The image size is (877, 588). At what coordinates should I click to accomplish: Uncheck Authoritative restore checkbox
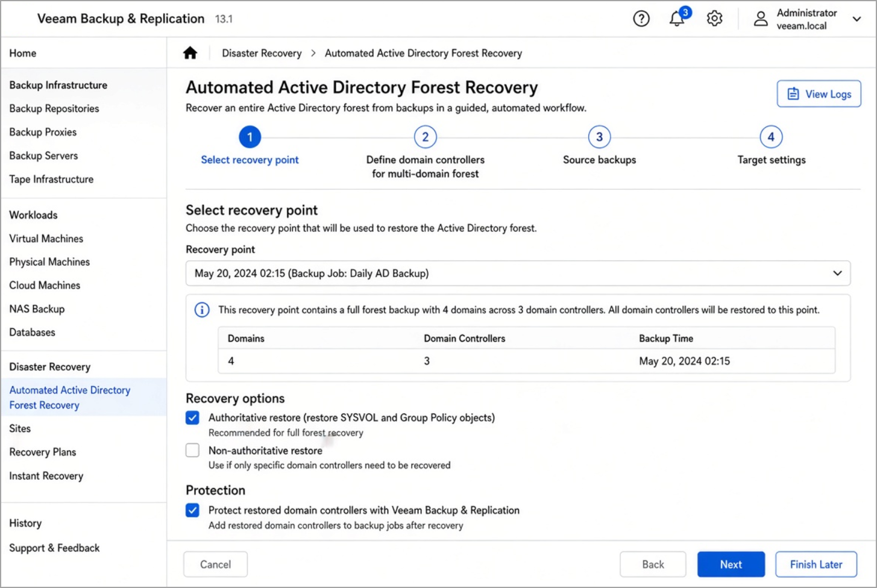(192, 418)
